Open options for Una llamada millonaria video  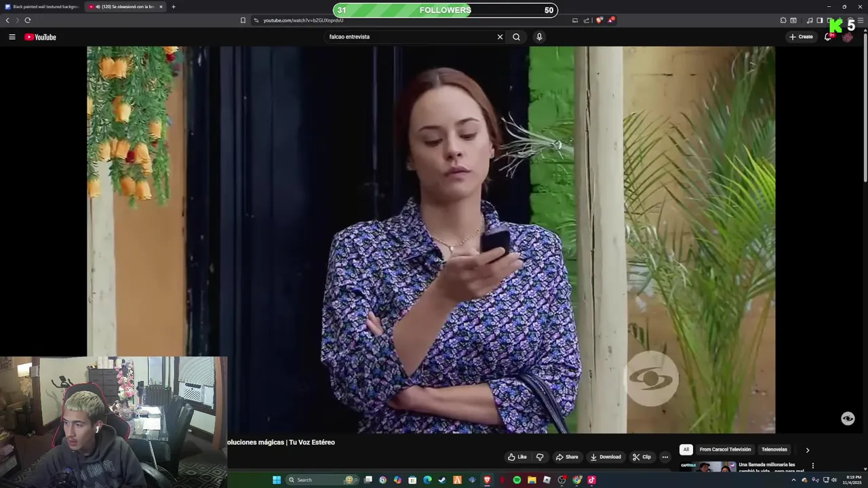812,466
